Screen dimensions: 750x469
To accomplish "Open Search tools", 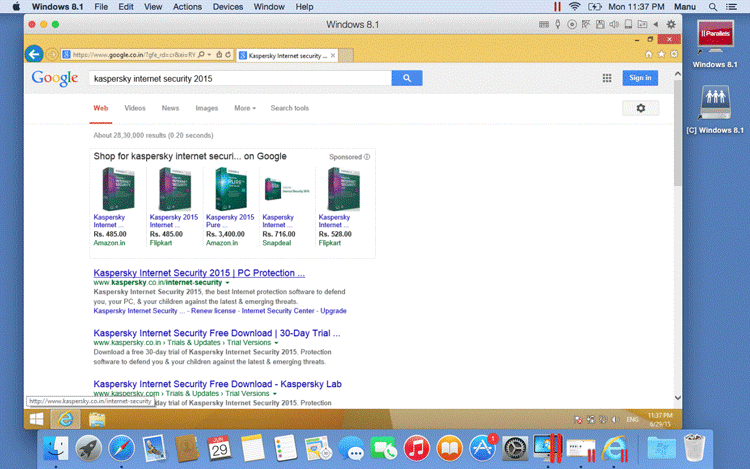I will 290,108.
